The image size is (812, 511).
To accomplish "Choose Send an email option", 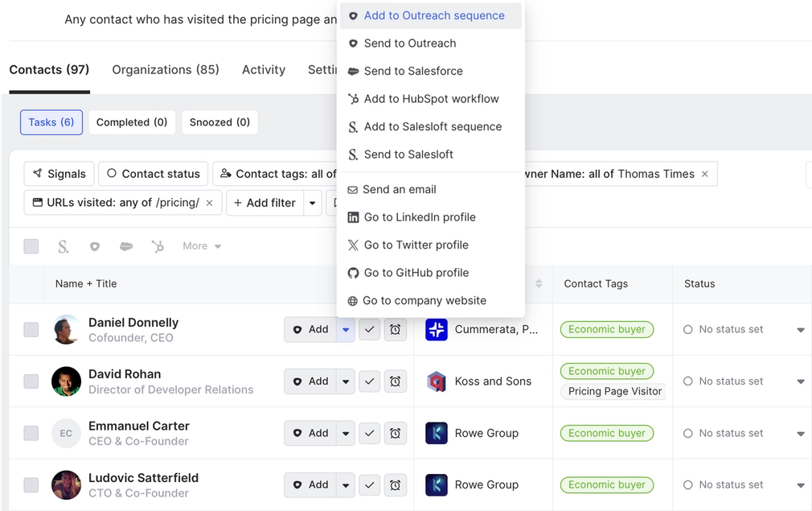I will pos(430,190).
